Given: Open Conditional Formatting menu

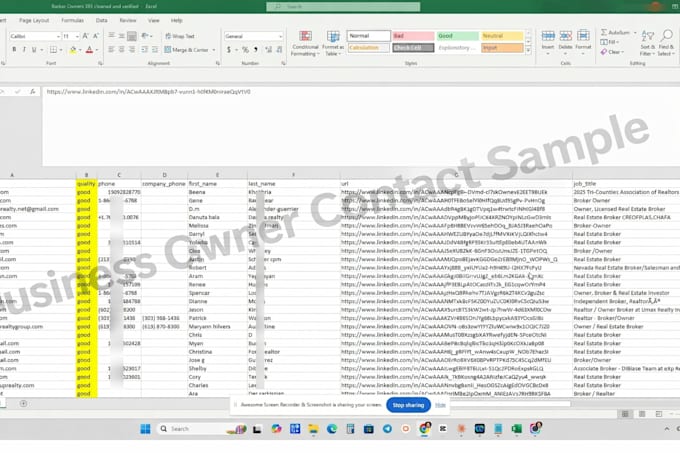Looking at the screenshot, I should (x=305, y=43).
